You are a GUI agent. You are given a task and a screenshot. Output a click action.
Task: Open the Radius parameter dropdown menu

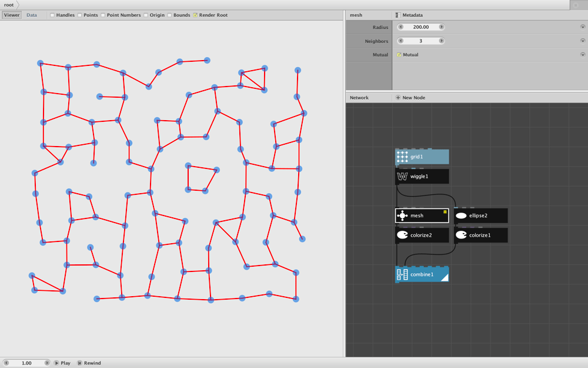[583, 27]
